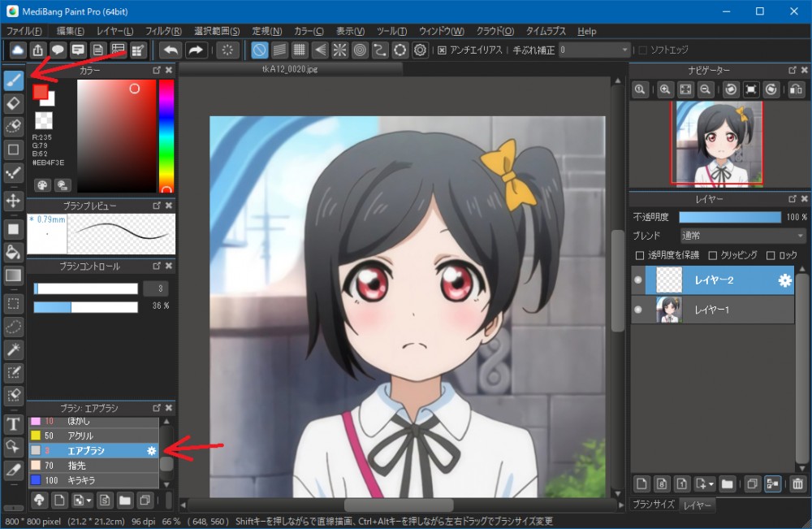Open settings gear of レイヤー2
This screenshot has height=529, width=812.
coord(784,280)
